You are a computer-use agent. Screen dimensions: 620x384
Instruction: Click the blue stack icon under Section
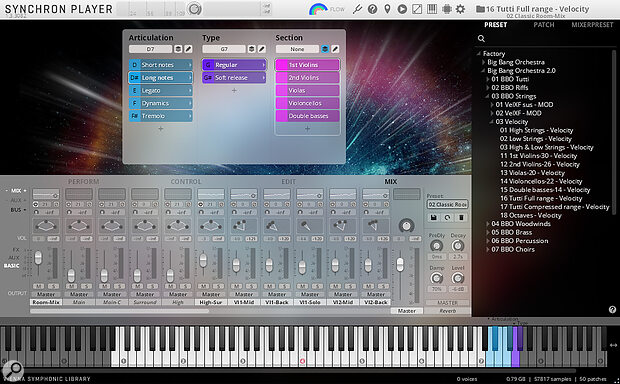pos(325,49)
